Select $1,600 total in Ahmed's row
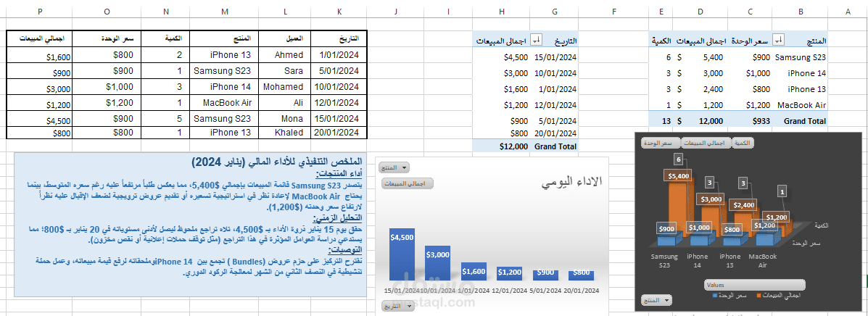Screen dimensions: 868x316 tap(40, 56)
